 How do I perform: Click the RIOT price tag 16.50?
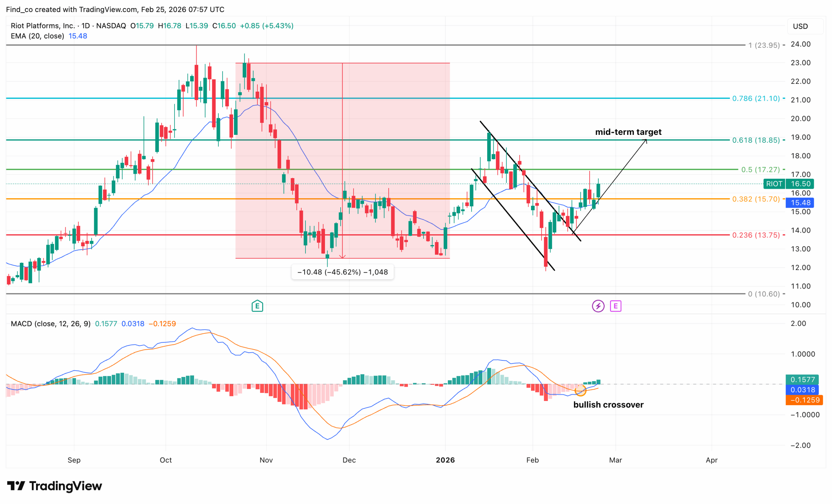tap(788, 184)
